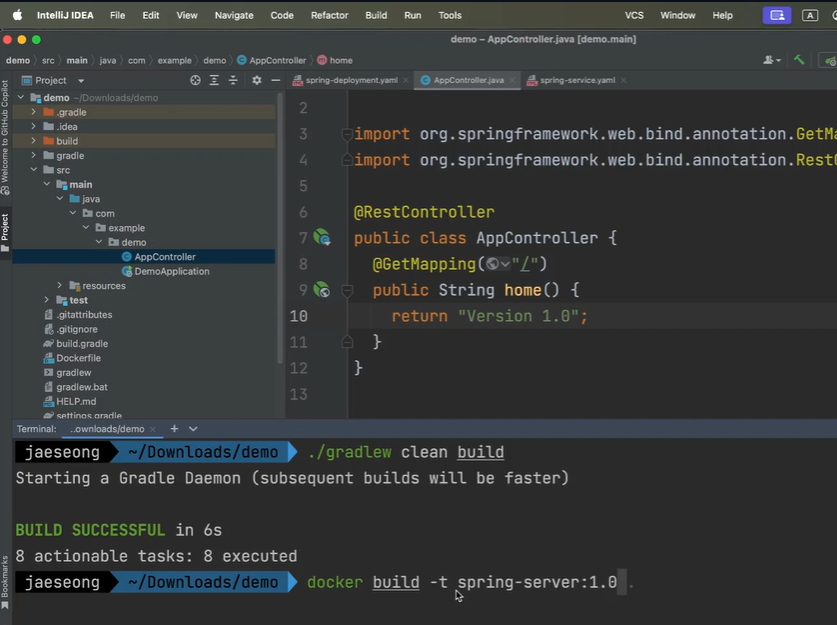
Task: Expand the .gradle folder
Action: [34, 112]
